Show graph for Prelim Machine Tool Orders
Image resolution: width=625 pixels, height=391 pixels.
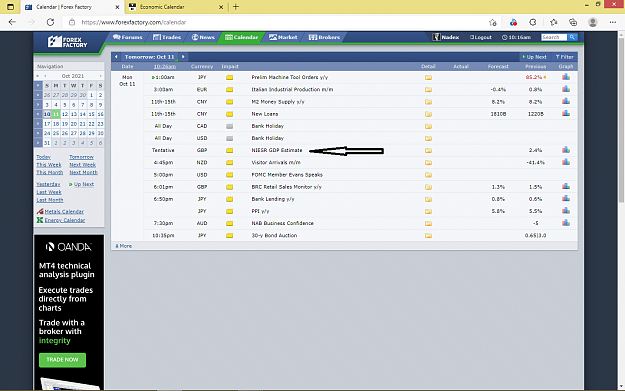click(566, 77)
